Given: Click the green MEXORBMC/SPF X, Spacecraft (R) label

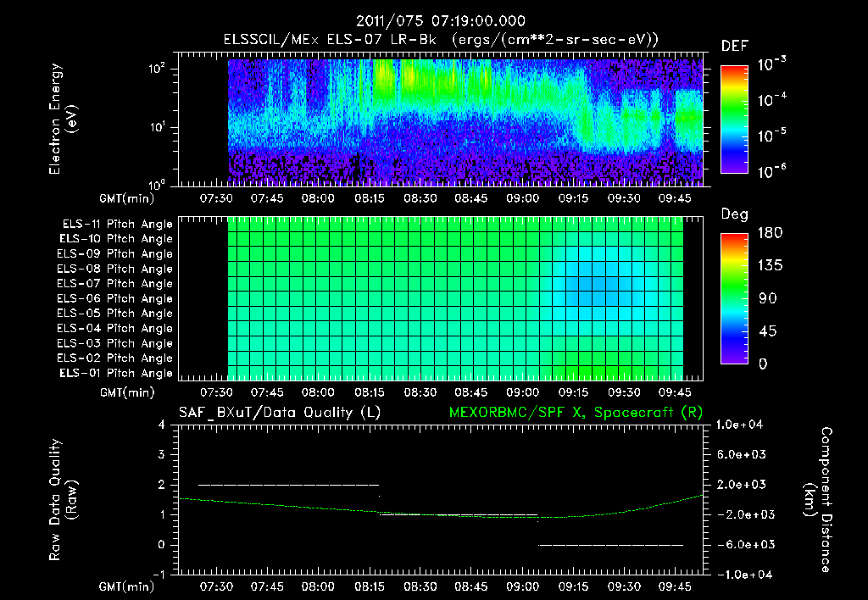Looking at the screenshot, I should tap(576, 413).
